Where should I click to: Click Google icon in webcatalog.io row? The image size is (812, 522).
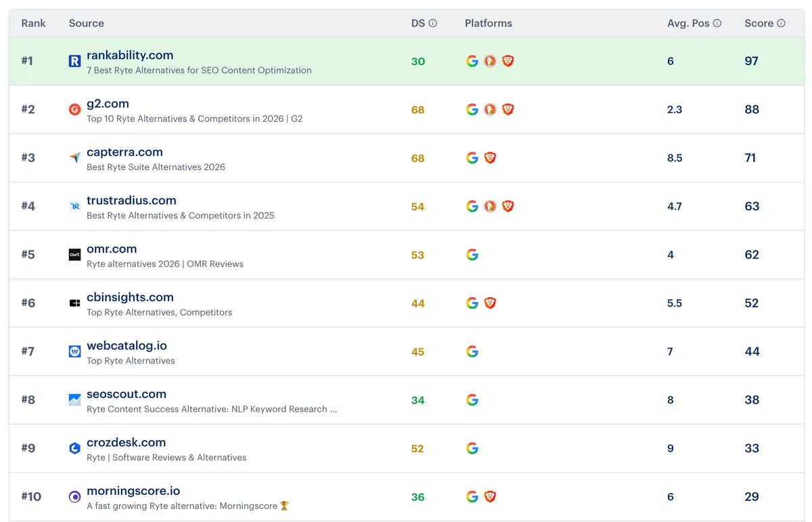tap(472, 351)
